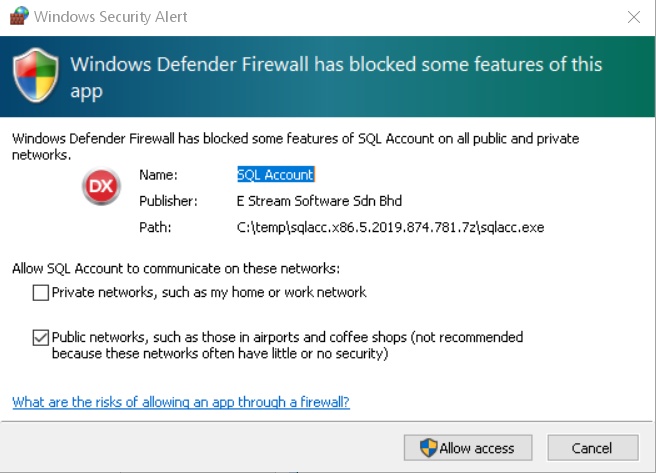Viewport: 656px width, 473px height.
Task: Click the Windows Defender shield icon in the banner
Action: click(x=37, y=77)
